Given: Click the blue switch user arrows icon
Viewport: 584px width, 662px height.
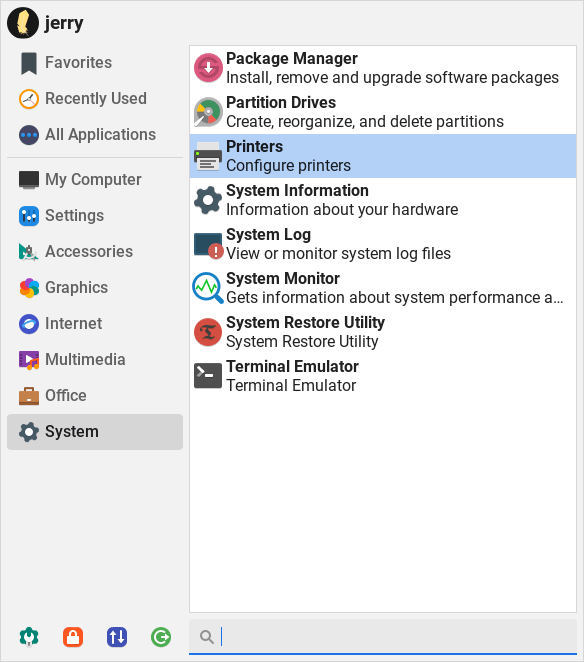Looking at the screenshot, I should point(117,637).
